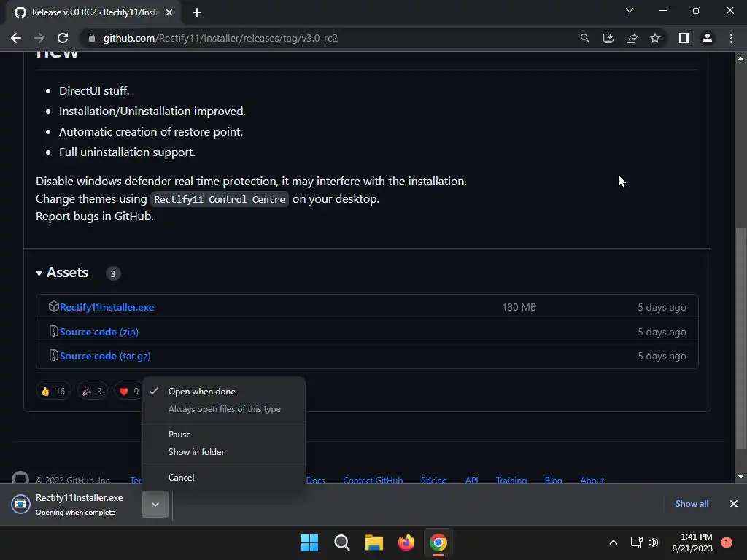The height and width of the screenshot is (560, 747).
Task: Open volume control in tray
Action: click(654, 542)
